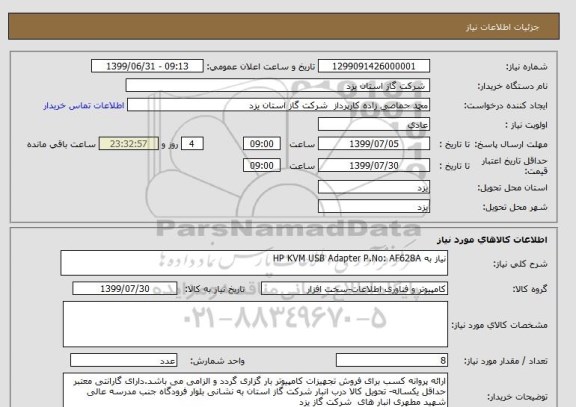The height and width of the screenshot is (407, 576).
Task: Click remaining days field showing 4
Action: pyautogui.click(x=192, y=144)
